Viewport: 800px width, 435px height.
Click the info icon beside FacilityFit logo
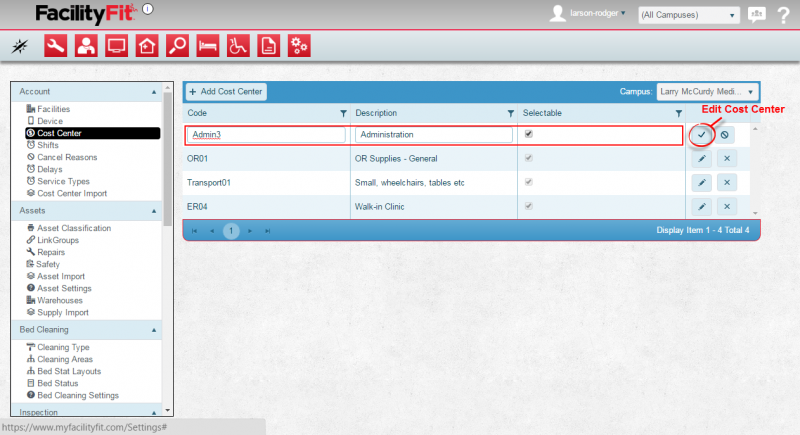[x=148, y=9]
